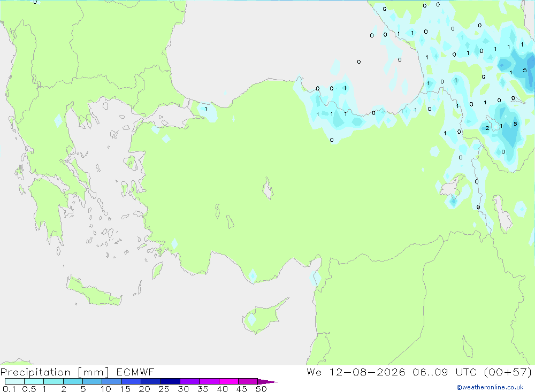Click the 40–45 mm magenta legend box

(228, 381)
